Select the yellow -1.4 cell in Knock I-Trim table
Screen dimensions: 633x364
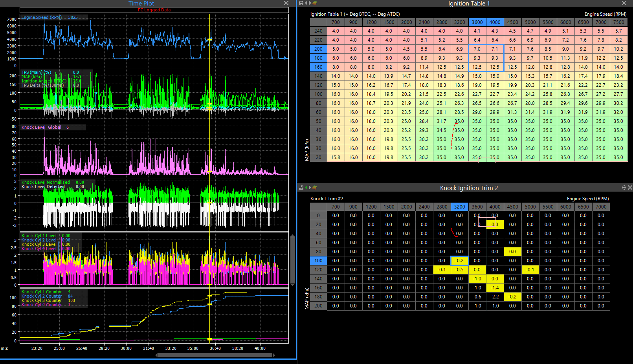495,288
